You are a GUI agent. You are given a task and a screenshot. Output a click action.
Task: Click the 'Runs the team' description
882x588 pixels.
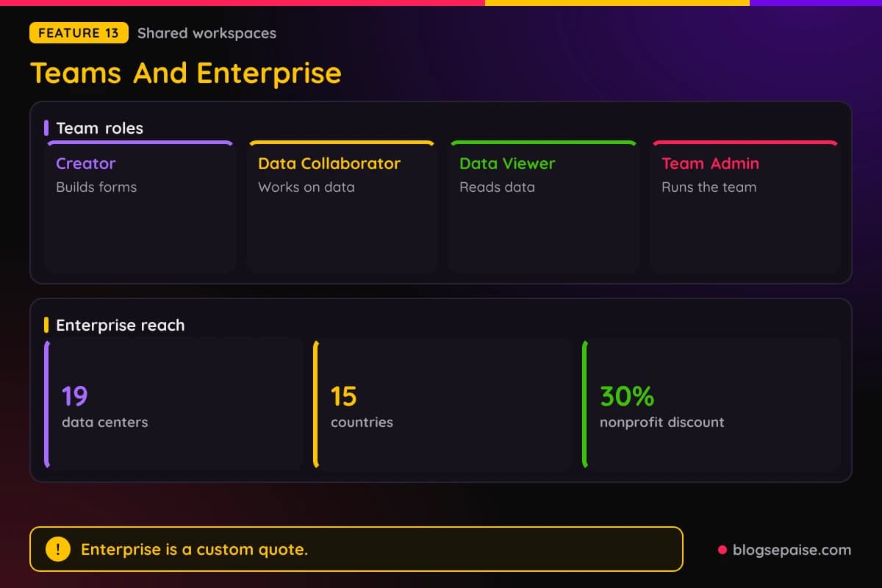point(709,187)
